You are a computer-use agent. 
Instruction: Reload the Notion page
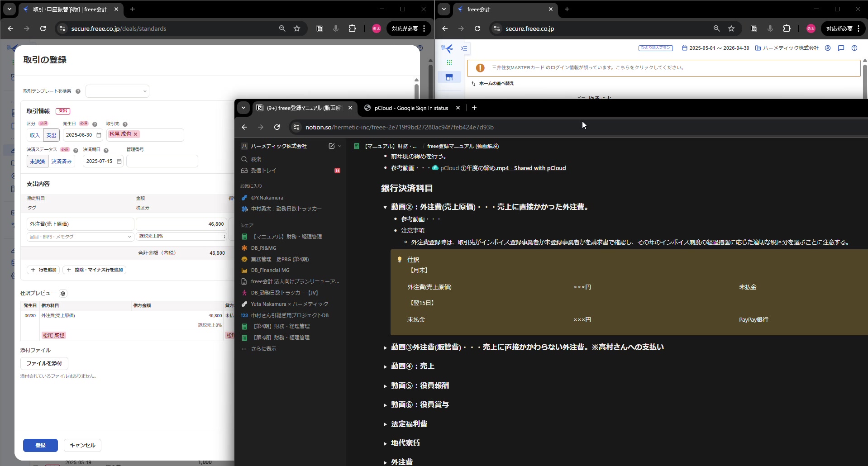[277, 127]
